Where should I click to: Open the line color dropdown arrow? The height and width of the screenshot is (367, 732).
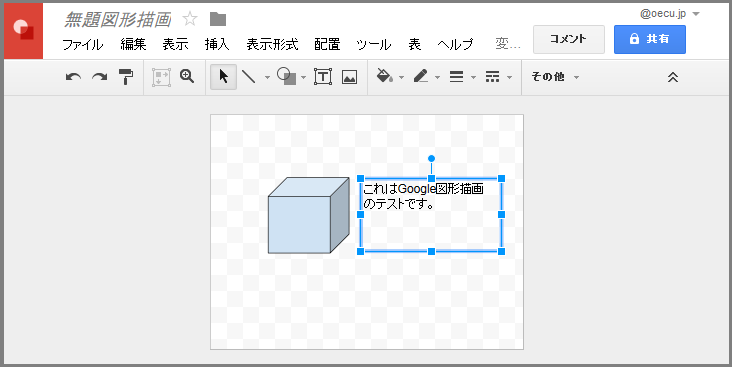437,78
